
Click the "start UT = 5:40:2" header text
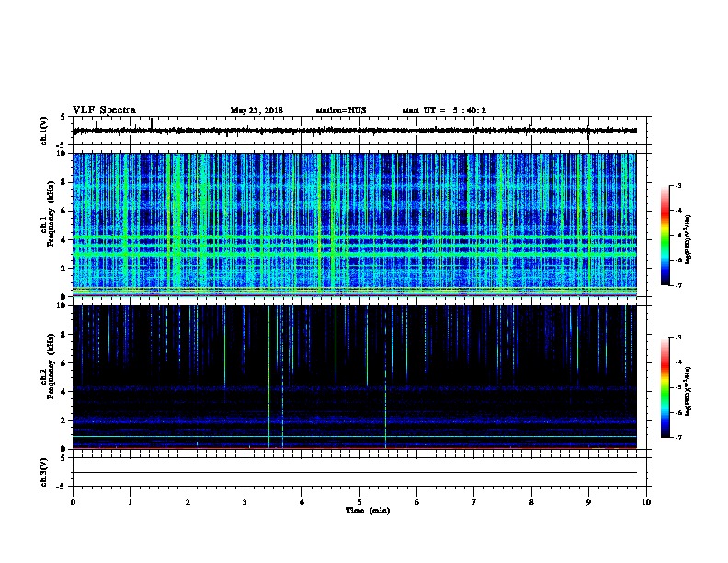pyautogui.click(x=444, y=110)
